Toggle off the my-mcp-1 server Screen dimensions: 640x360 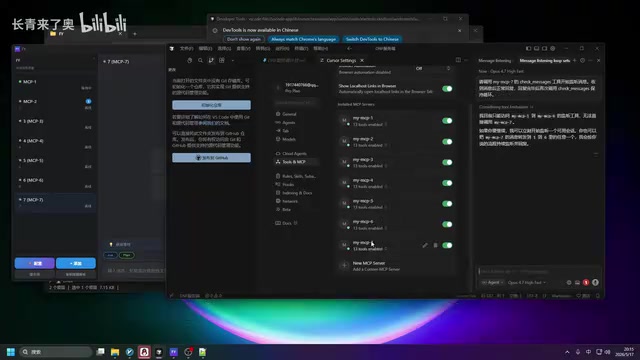(447, 121)
